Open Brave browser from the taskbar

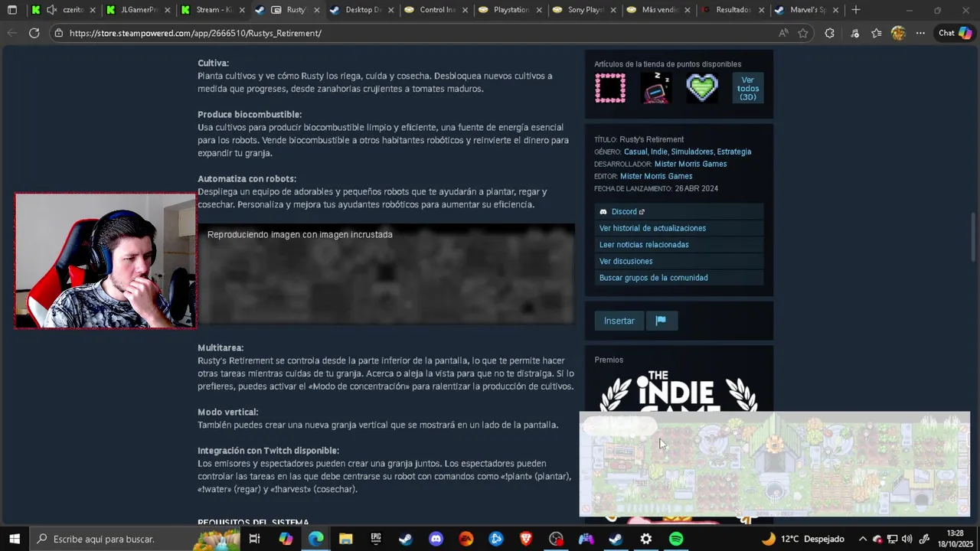526,539
